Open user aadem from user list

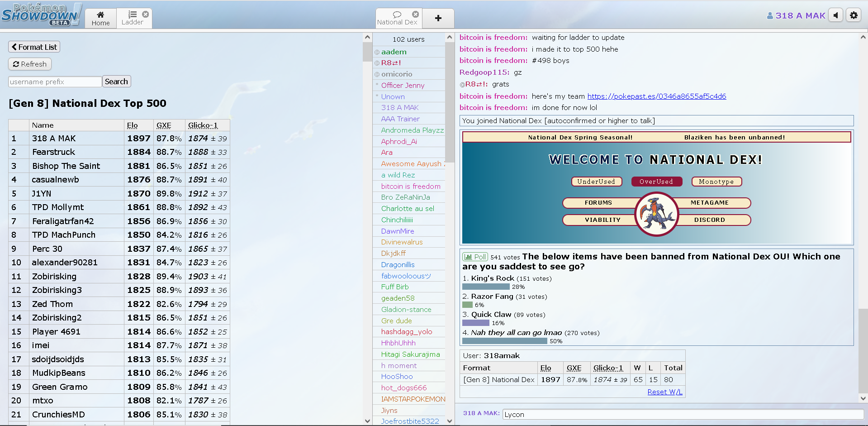pos(409,52)
